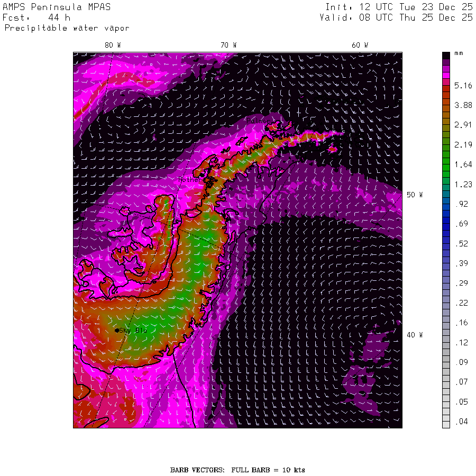The height and width of the screenshot is (476, 476).
Task: Click the Precipitable water vapor heading
Action: (67, 28)
